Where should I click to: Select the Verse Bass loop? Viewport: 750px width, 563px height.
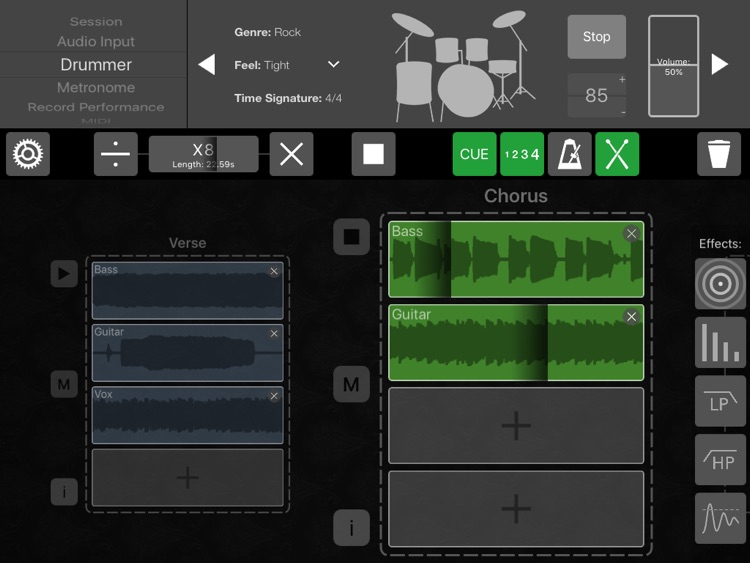(x=188, y=290)
